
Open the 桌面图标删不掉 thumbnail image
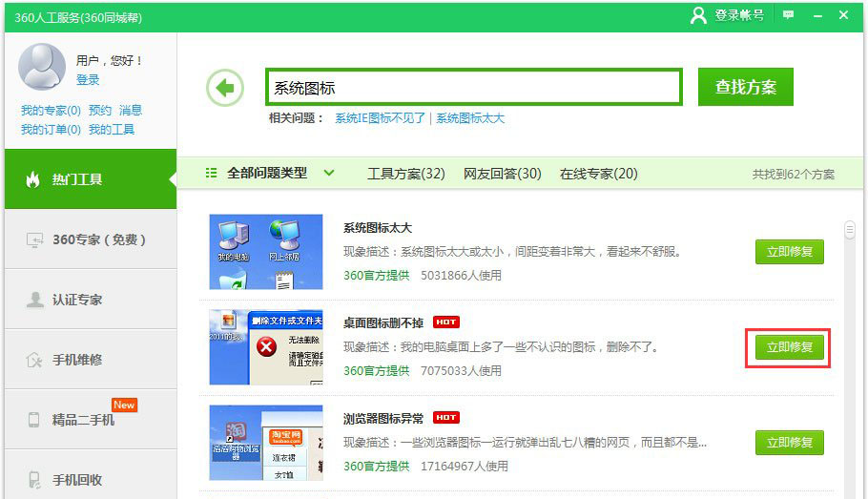[x=266, y=347]
